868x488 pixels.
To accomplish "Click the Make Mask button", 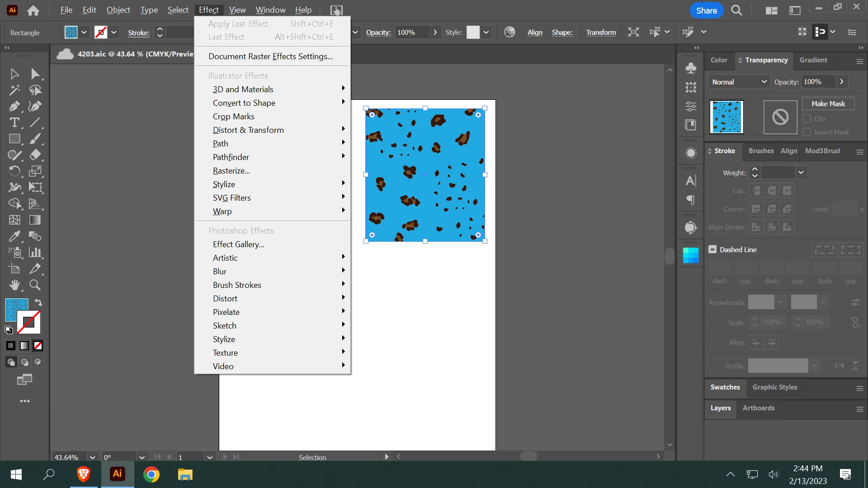I will coord(828,104).
